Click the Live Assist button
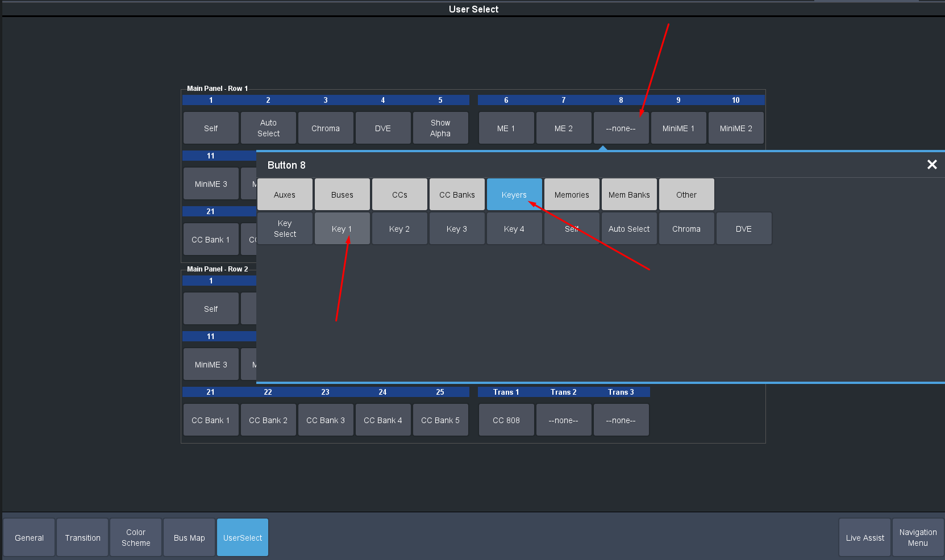This screenshot has height=560, width=945. tap(864, 538)
